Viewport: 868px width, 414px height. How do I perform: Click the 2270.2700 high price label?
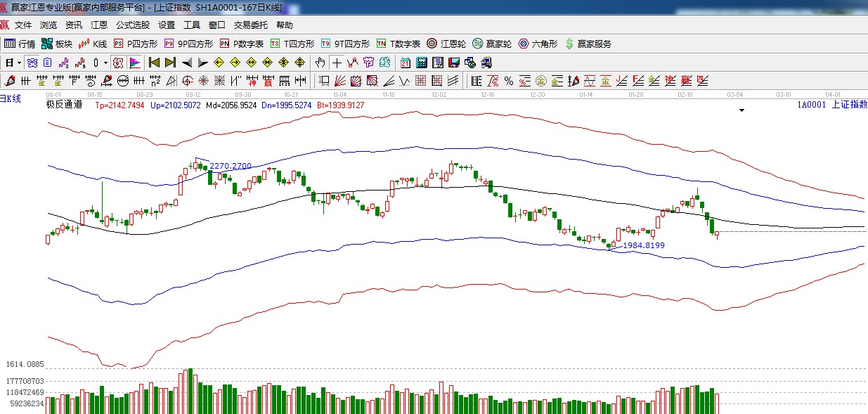(230, 166)
